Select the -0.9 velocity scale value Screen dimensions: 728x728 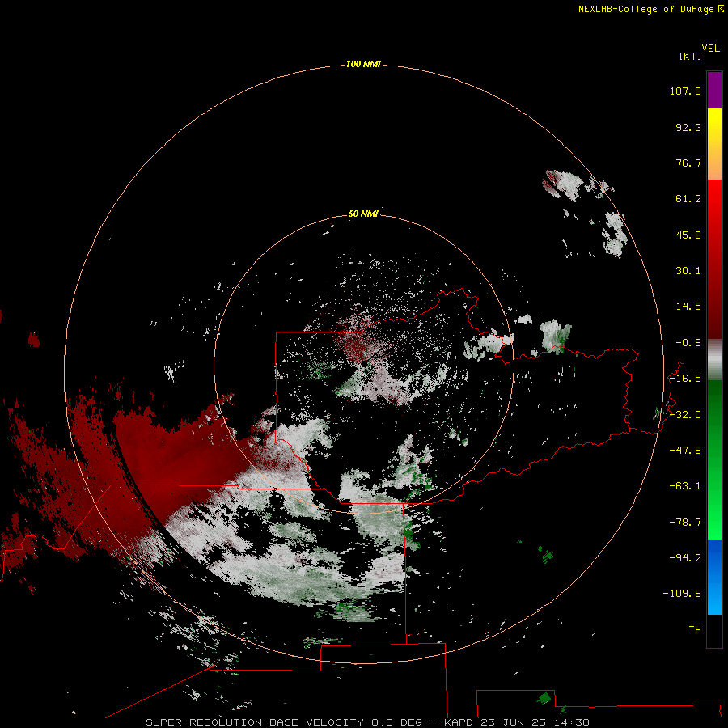[x=688, y=343]
